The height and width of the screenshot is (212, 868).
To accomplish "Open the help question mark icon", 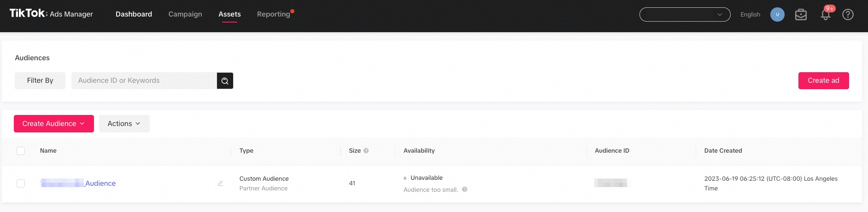I will pos(848,15).
